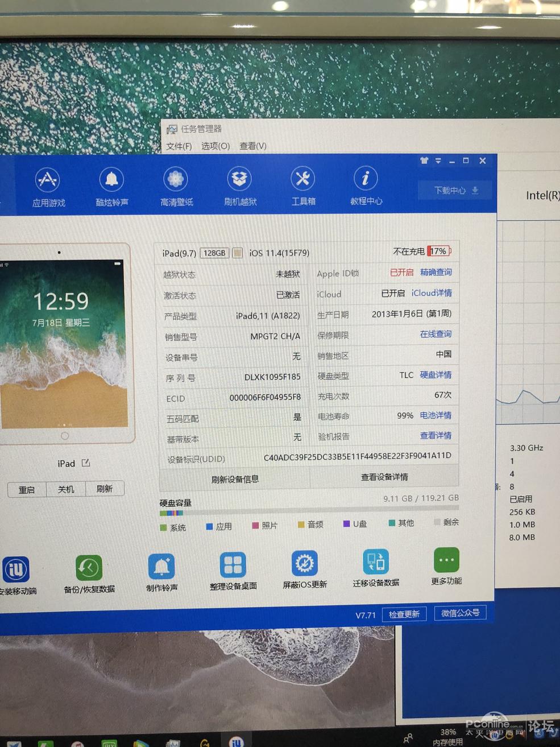
Task: Click the iOS 11.4(15F79) version text
Action: [x=279, y=253]
